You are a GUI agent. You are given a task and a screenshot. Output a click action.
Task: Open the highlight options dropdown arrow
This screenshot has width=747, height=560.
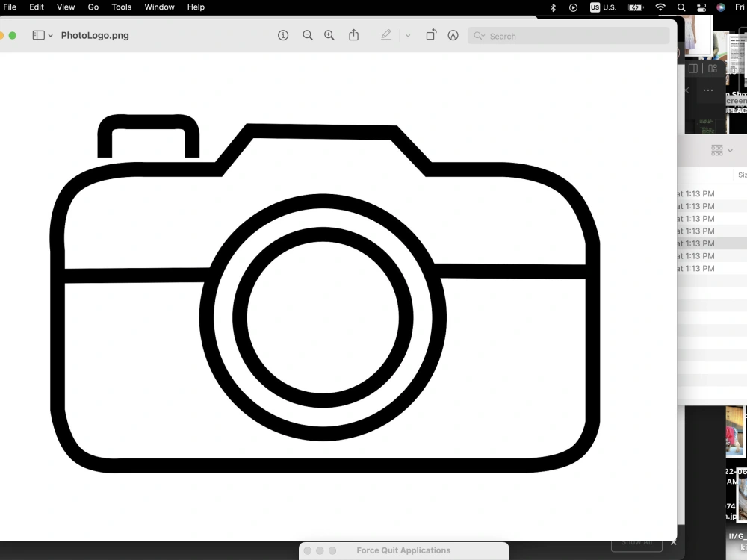pos(408,36)
